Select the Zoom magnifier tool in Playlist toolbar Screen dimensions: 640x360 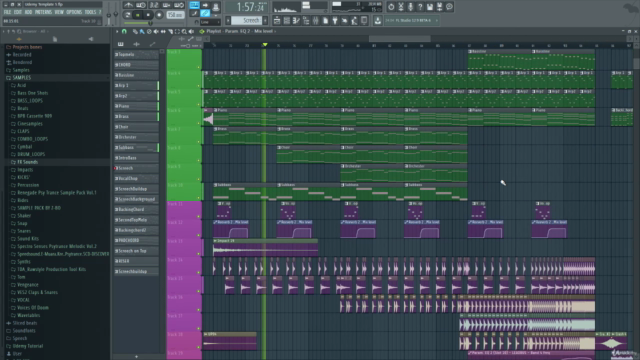pos(184,31)
